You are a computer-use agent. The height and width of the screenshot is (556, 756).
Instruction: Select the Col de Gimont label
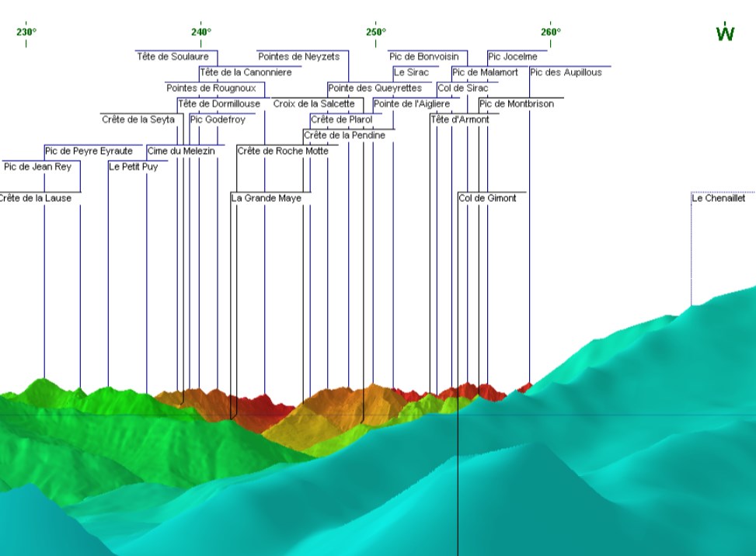coord(487,198)
